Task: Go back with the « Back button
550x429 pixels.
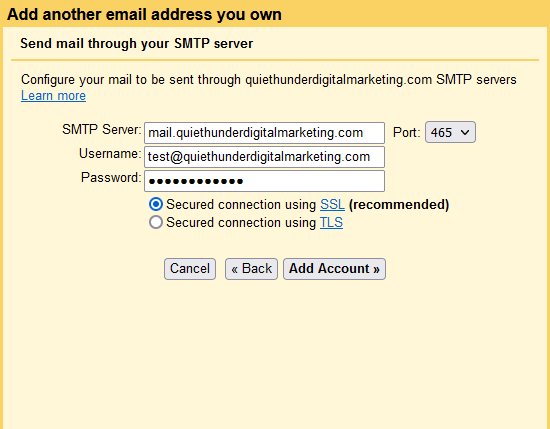Action: click(x=251, y=269)
